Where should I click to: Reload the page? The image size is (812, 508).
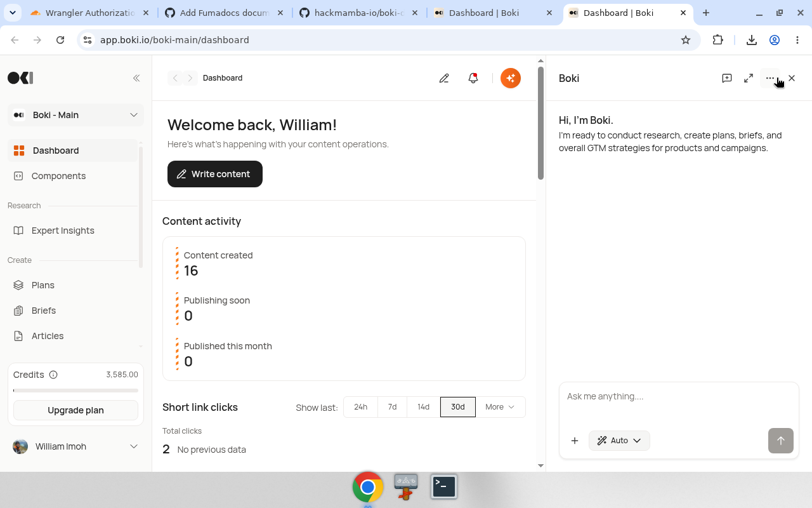click(60, 40)
